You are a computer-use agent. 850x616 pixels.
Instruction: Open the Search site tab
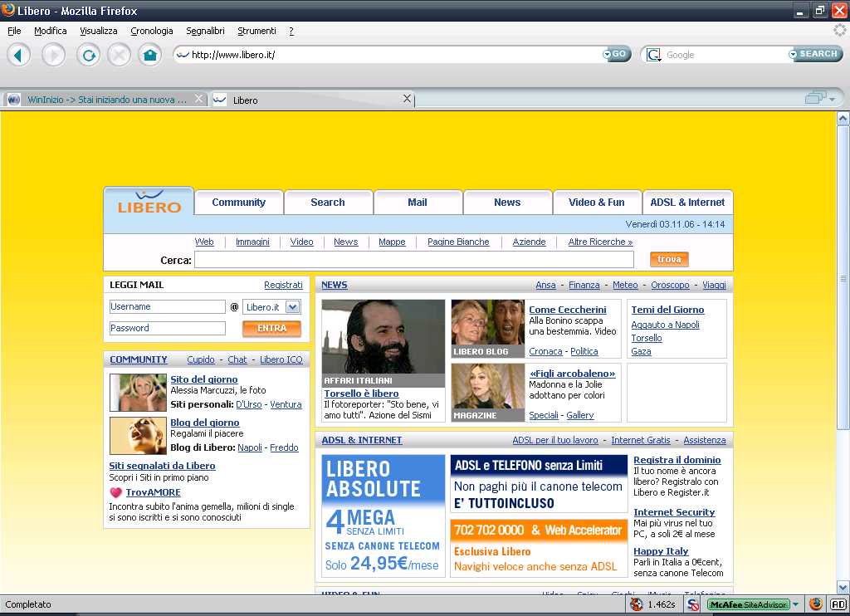click(328, 203)
